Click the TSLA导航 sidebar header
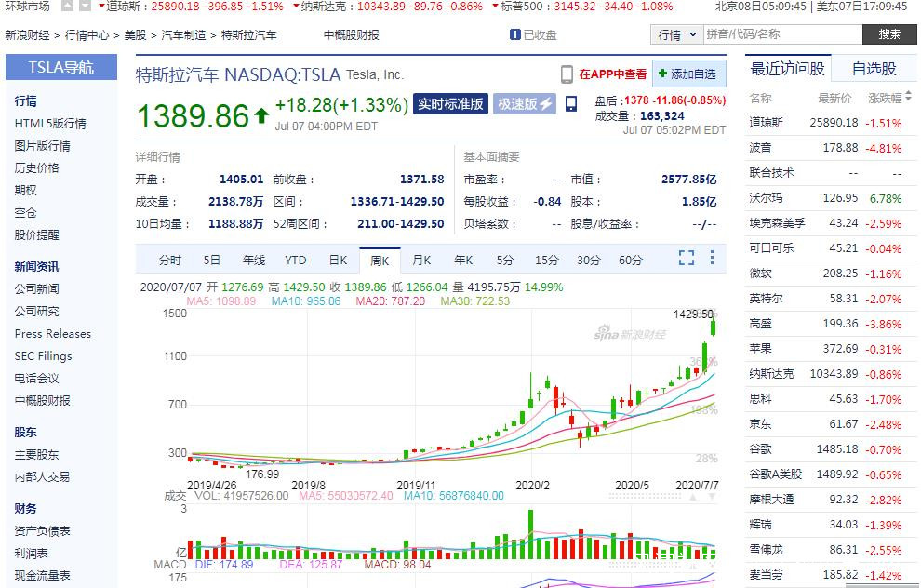This screenshot has height=588, width=921. click(x=61, y=67)
